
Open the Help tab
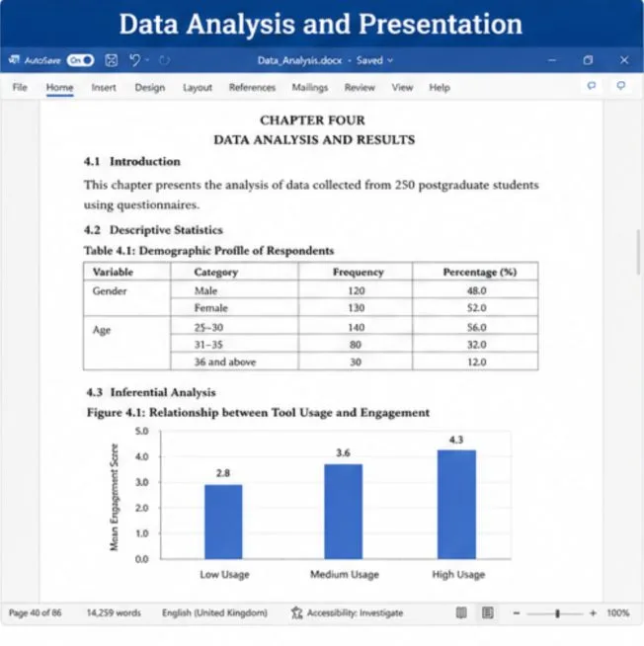(x=440, y=87)
